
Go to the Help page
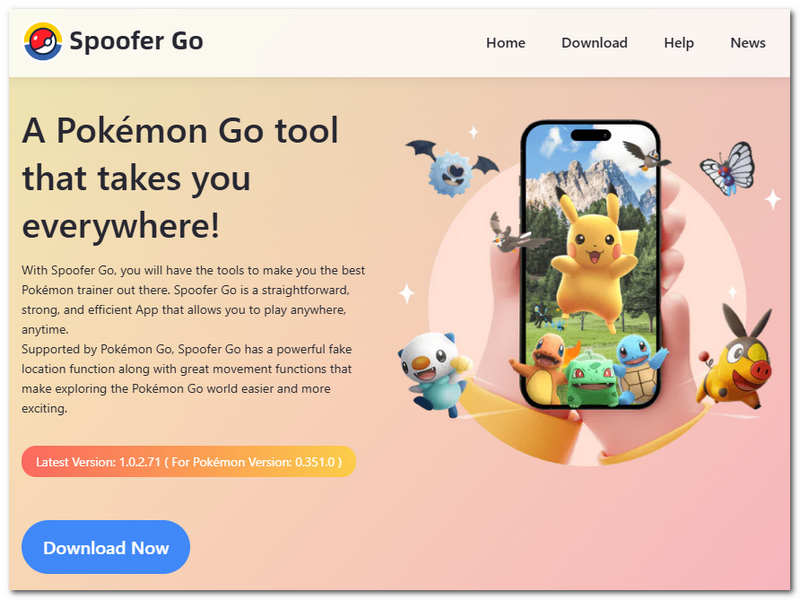pos(679,43)
